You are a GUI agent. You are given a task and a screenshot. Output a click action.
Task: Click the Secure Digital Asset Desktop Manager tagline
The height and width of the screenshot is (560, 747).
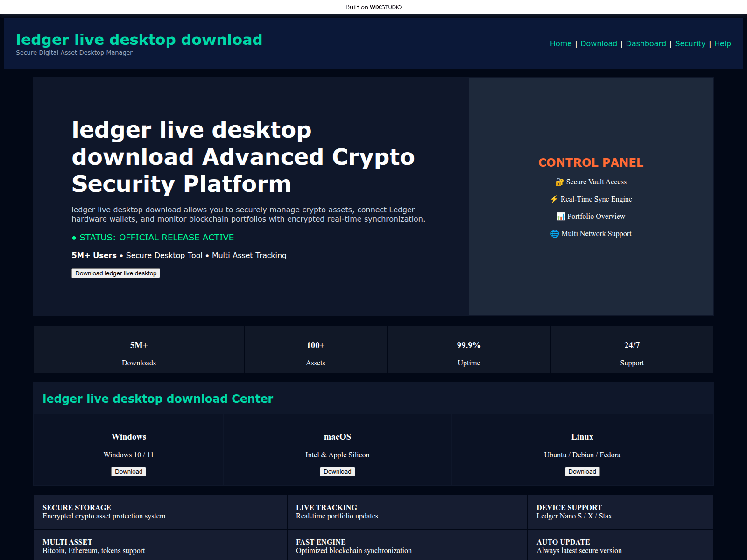[74, 53]
